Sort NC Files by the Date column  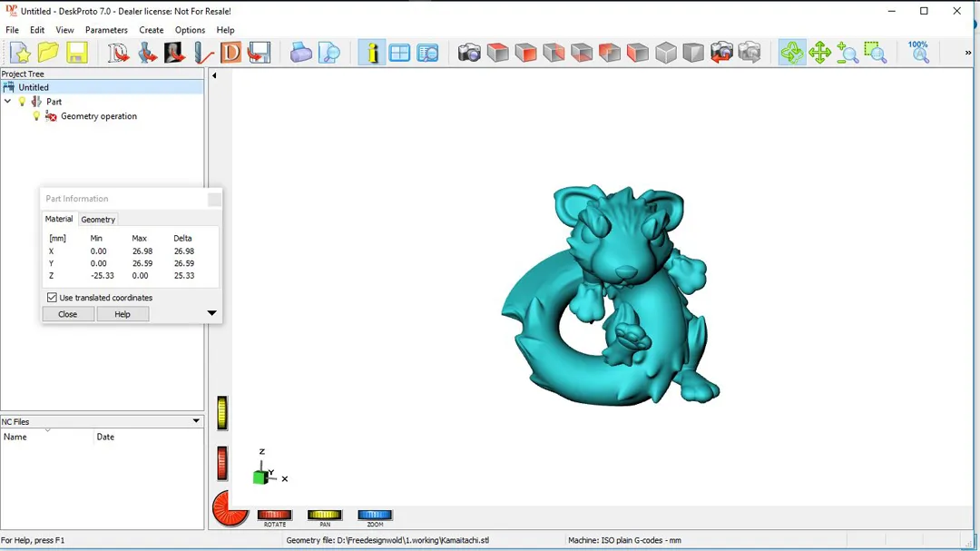tap(149, 437)
